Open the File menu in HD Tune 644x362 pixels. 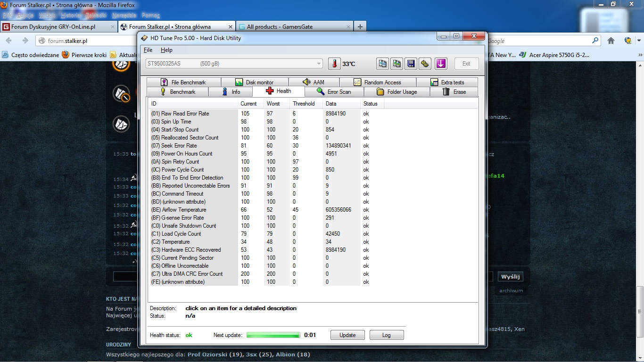pyautogui.click(x=148, y=50)
